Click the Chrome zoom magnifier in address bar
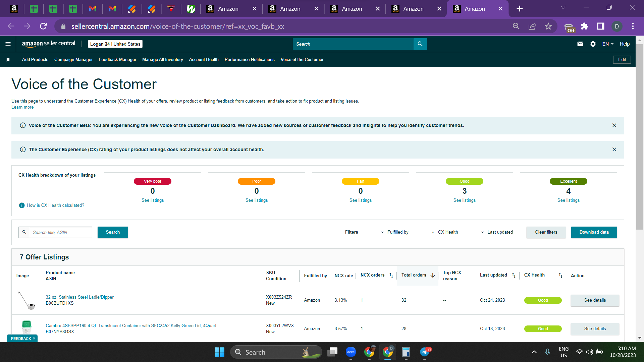Viewport: 644px width, 362px height. (x=516, y=26)
